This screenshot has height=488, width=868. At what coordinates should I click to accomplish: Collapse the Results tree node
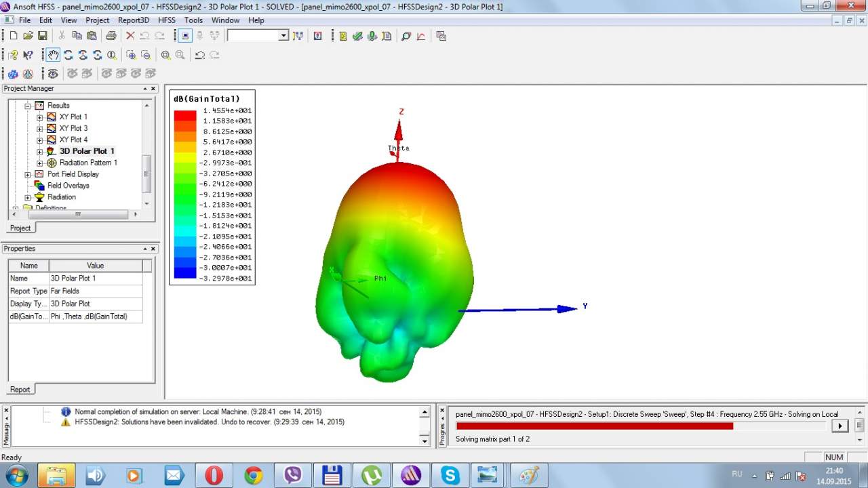pyautogui.click(x=28, y=106)
